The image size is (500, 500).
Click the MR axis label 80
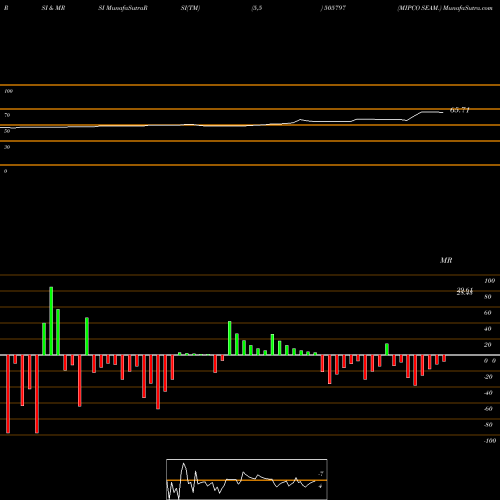pos(488,297)
